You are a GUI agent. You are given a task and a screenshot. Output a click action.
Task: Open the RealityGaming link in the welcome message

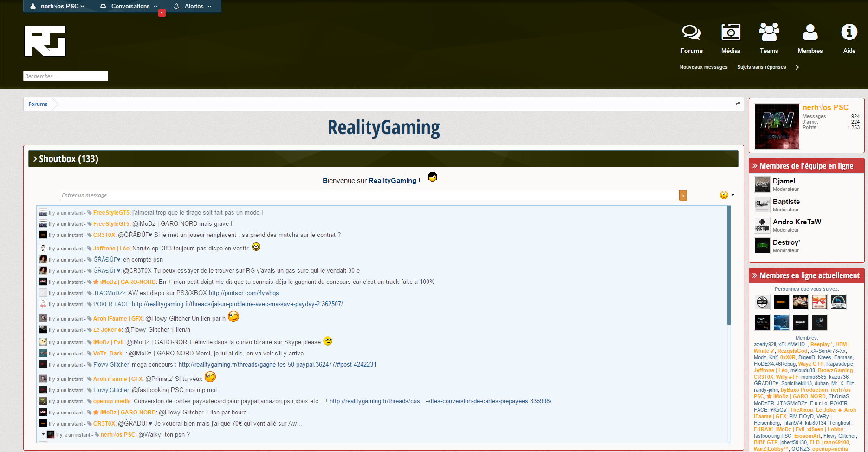(392, 181)
